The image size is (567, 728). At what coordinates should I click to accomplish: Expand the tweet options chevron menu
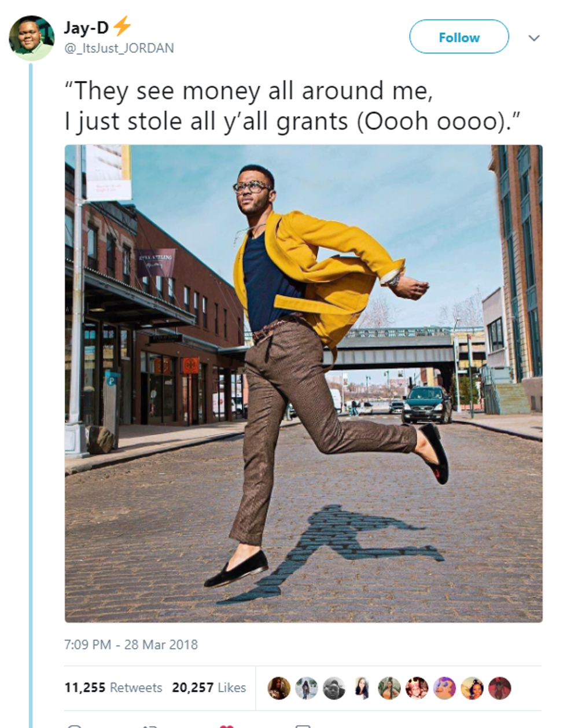[x=534, y=38]
